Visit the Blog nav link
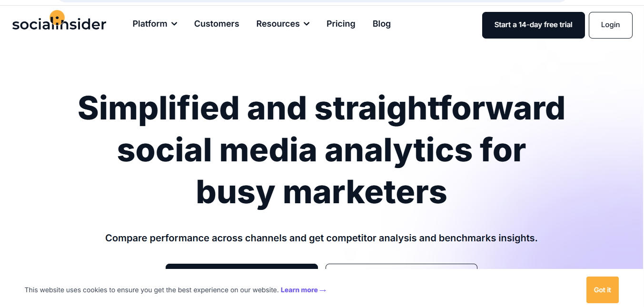 (x=382, y=24)
